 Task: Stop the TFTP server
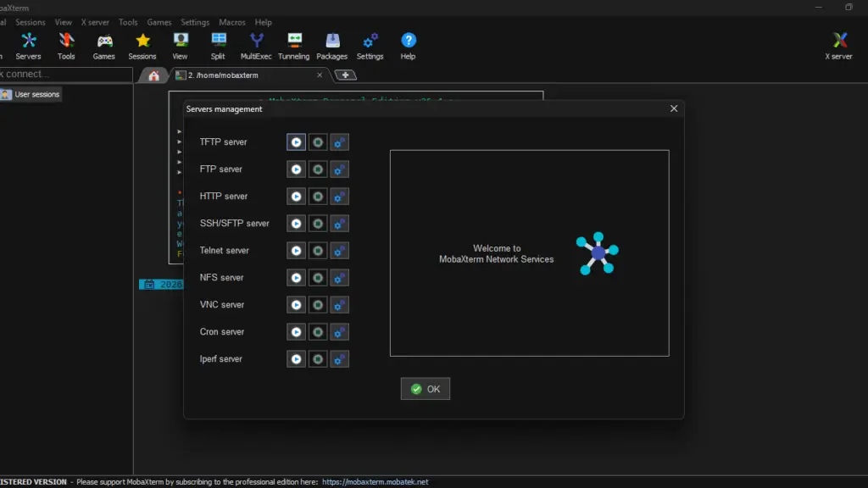(x=318, y=142)
